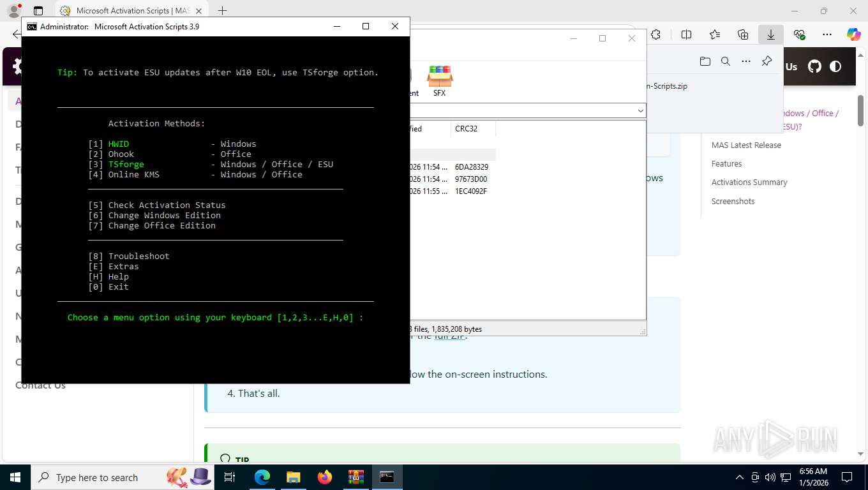Open the Activations Summary link
The image size is (868, 490).
(x=749, y=182)
